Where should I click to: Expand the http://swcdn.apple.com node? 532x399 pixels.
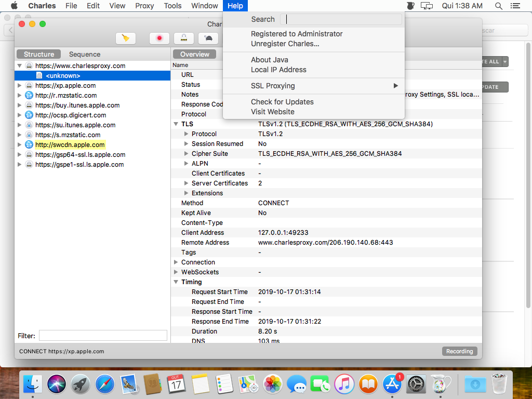pos(20,144)
